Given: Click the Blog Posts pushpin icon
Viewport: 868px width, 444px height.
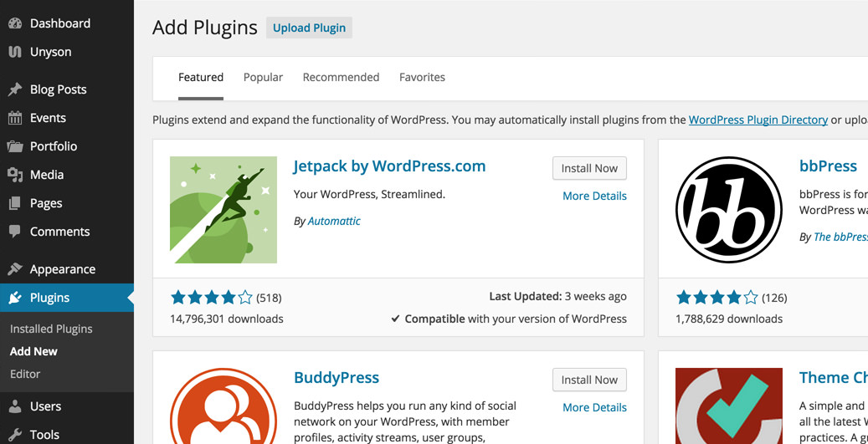Looking at the screenshot, I should pos(15,89).
